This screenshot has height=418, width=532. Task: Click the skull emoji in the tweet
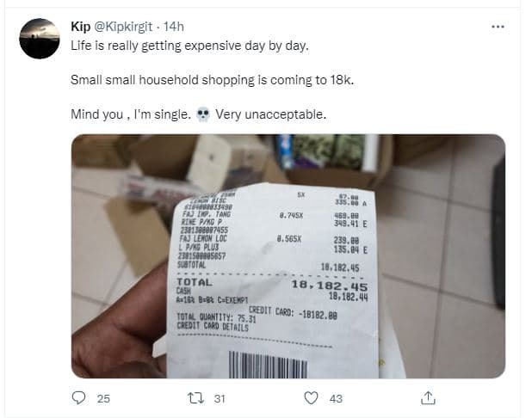(x=203, y=114)
